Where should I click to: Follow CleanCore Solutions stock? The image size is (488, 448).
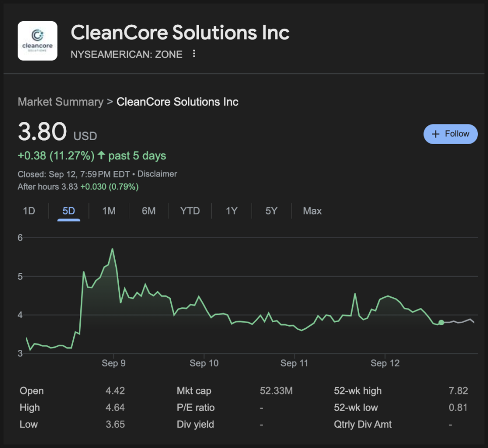point(450,134)
